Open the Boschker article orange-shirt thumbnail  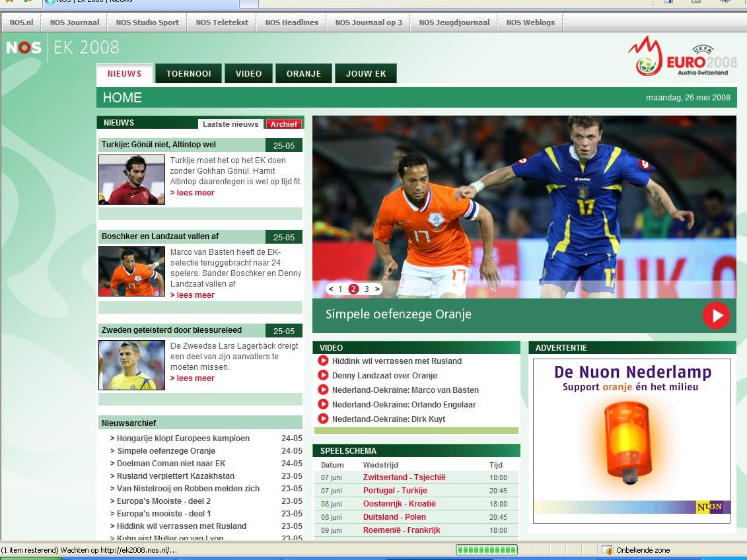coord(132,271)
